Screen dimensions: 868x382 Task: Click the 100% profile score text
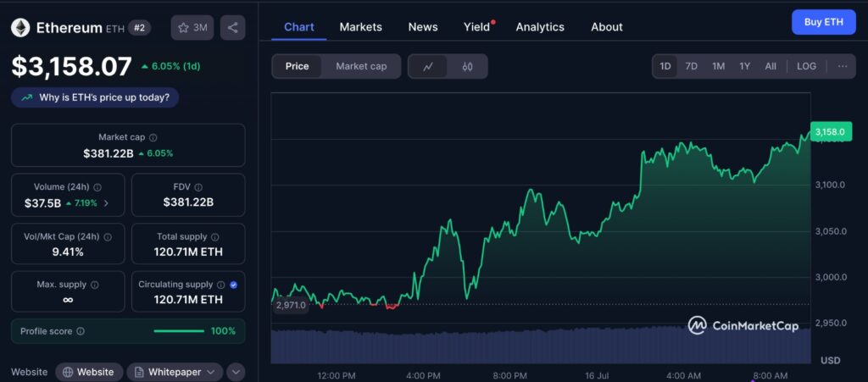(x=223, y=331)
